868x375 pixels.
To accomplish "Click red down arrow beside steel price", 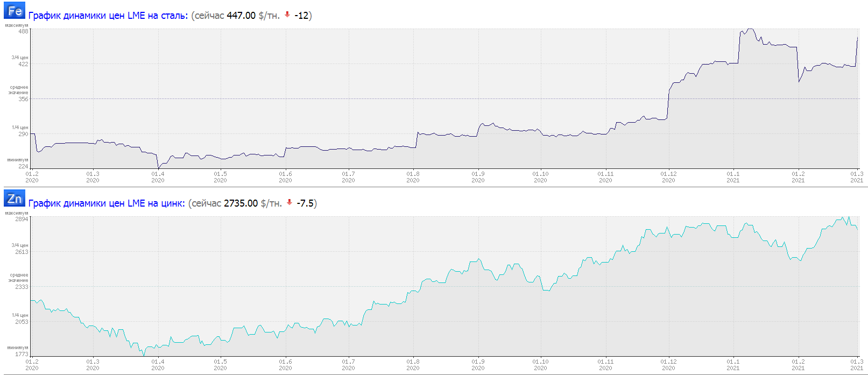I will 287,15.
